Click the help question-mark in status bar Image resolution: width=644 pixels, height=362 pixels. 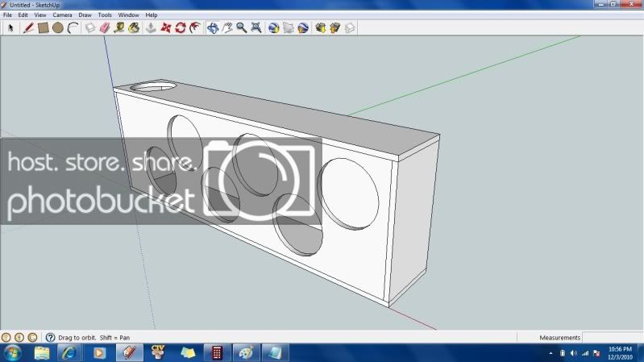click(x=50, y=337)
